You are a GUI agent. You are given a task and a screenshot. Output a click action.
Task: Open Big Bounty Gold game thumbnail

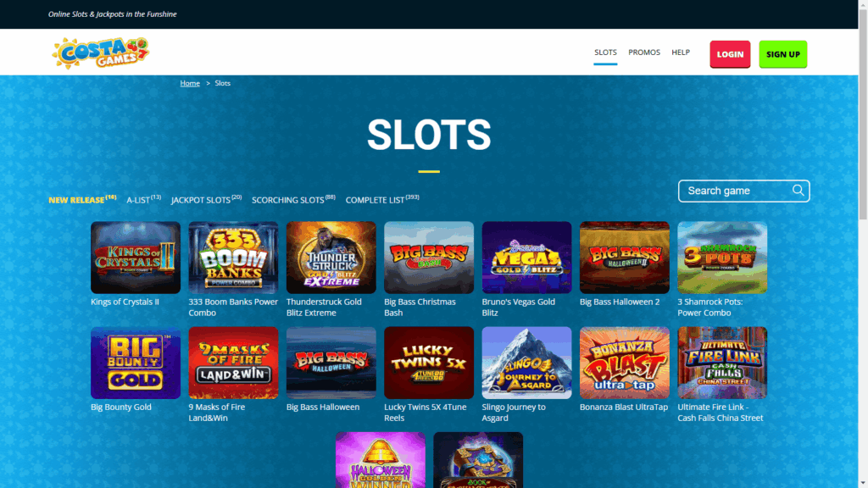pos(136,363)
